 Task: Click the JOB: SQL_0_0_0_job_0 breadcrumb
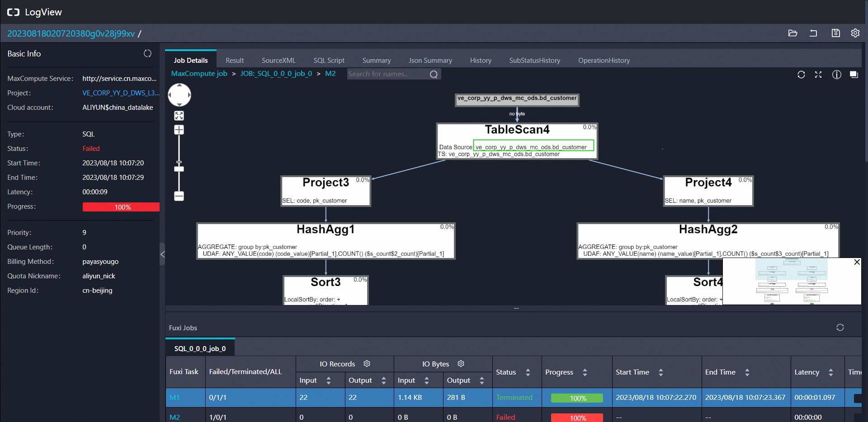click(x=276, y=74)
